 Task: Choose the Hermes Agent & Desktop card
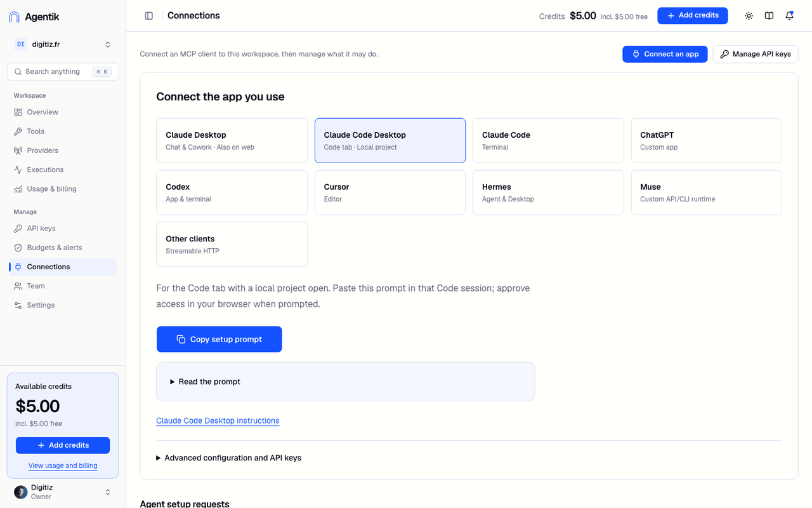coord(548,192)
